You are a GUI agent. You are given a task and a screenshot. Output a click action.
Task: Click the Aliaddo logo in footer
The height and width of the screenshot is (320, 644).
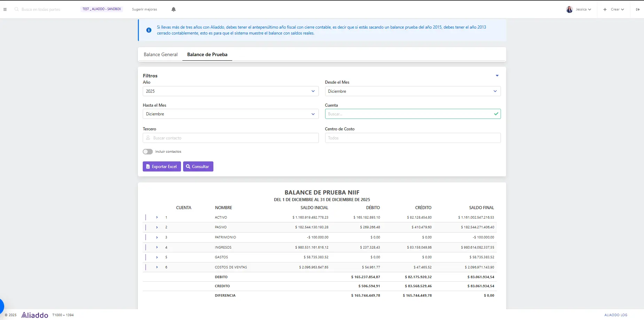(35, 315)
